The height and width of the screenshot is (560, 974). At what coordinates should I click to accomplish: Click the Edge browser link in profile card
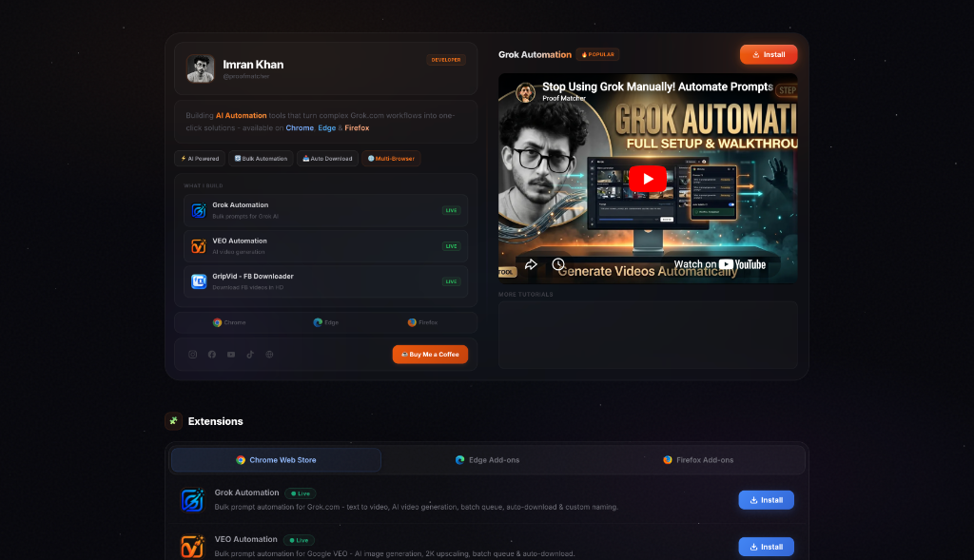tap(326, 323)
